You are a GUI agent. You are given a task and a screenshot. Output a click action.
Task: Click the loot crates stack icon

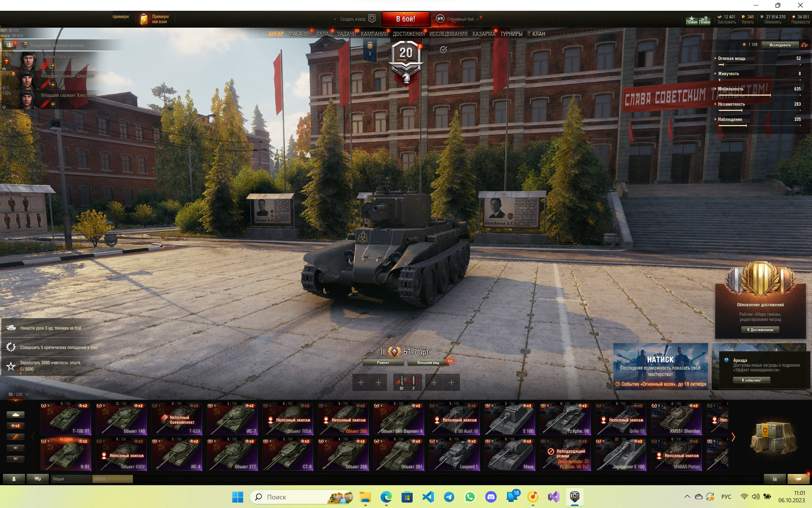point(773,438)
